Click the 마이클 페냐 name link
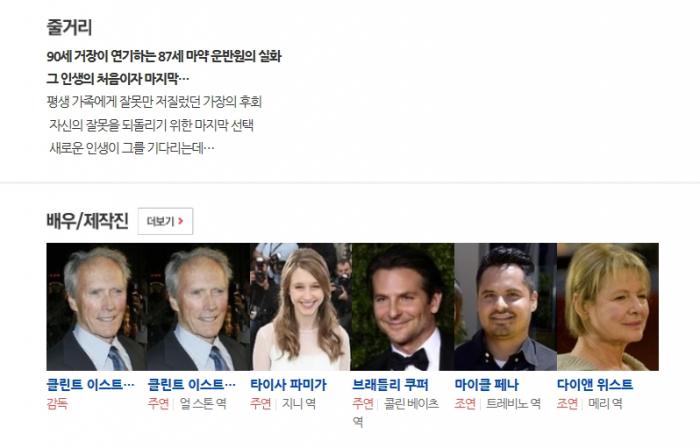Screen dimensions: 700x448 tap(487, 384)
